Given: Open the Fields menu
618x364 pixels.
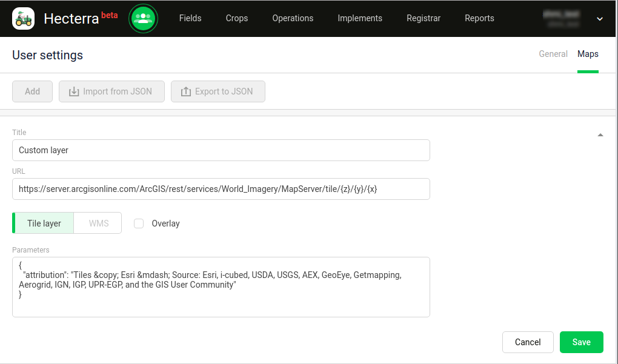Looking at the screenshot, I should tap(190, 18).
